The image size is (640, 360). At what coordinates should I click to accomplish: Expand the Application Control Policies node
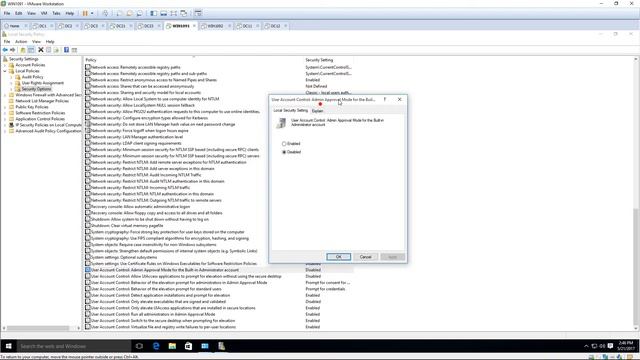point(5,119)
